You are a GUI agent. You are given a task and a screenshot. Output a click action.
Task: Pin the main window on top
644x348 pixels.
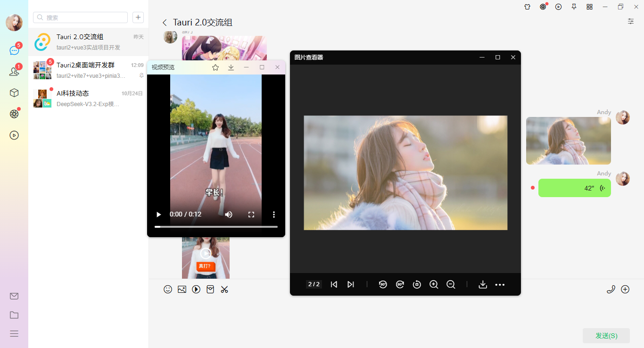tap(574, 7)
